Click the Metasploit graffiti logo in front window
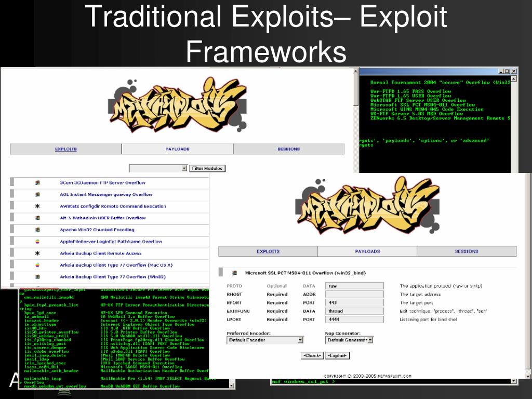Viewport: 532px width, 399px height. coord(367,205)
